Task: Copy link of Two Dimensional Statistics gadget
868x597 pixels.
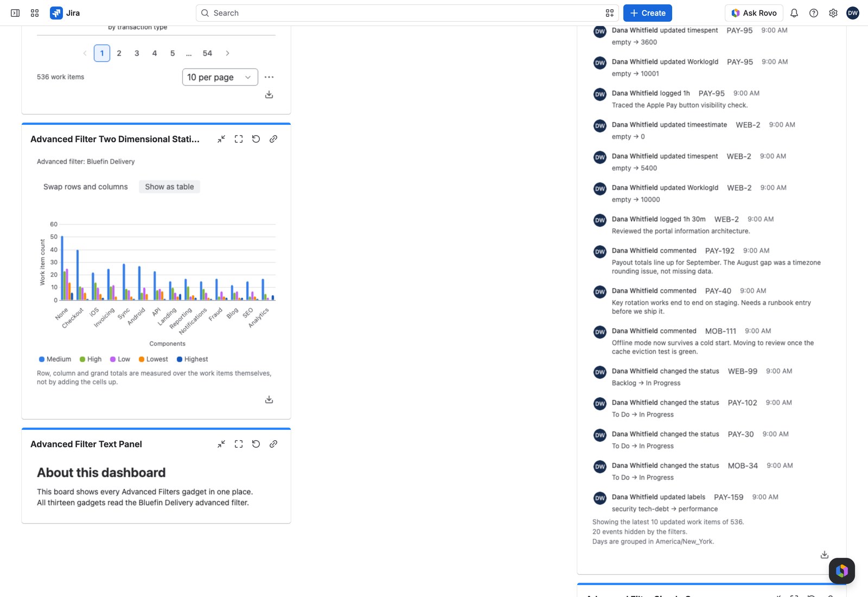Action: [273, 139]
